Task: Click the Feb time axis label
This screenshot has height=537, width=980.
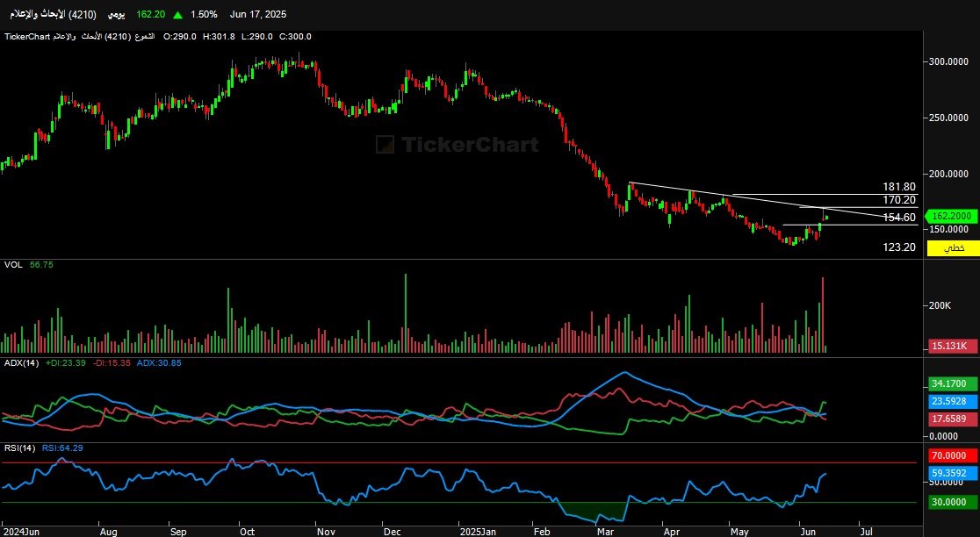Action: [541, 532]
